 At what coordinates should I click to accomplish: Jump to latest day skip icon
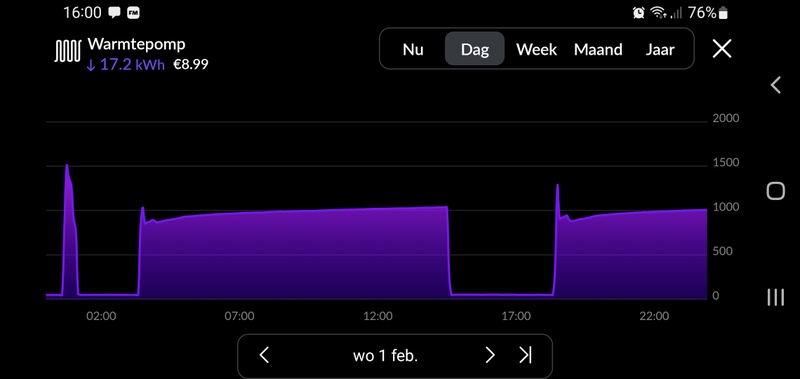(526, 355)
